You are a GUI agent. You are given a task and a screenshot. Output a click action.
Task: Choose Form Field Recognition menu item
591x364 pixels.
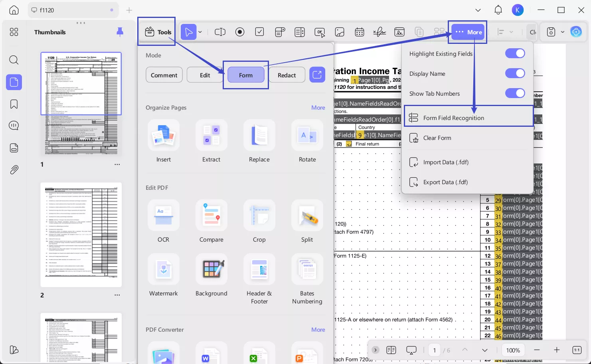(453, 118)
